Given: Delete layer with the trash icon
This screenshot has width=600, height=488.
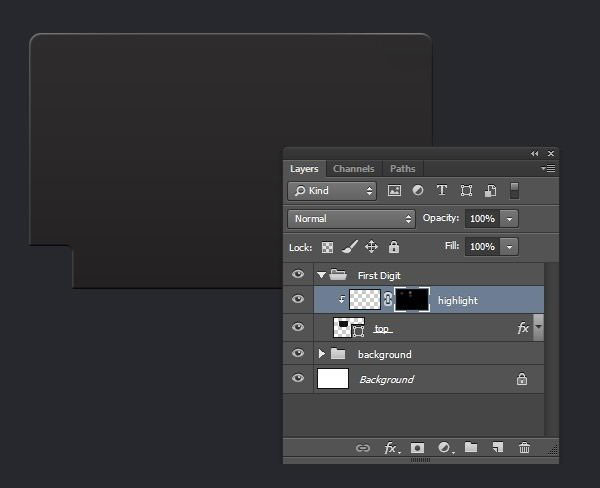Looking at the screenshot, I should point(524,448).
